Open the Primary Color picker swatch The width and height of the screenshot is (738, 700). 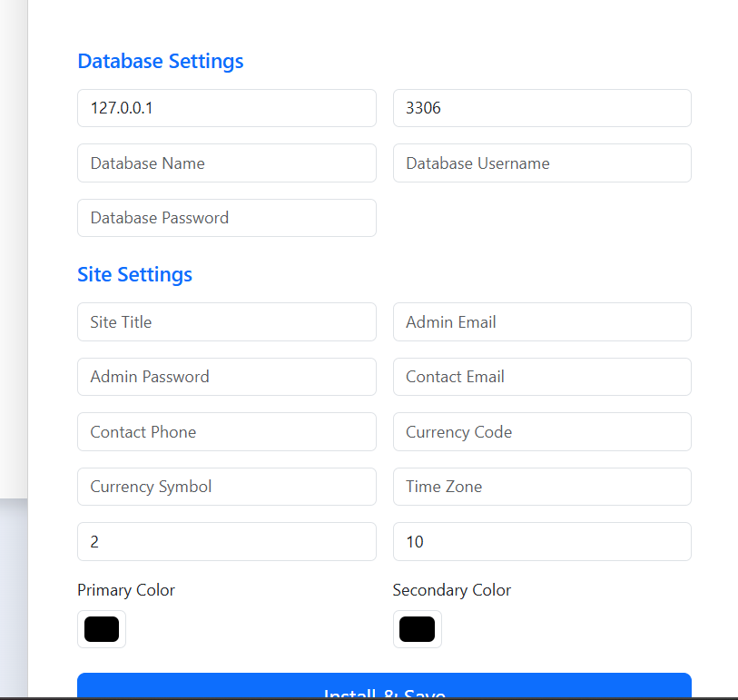pos(101,628)
